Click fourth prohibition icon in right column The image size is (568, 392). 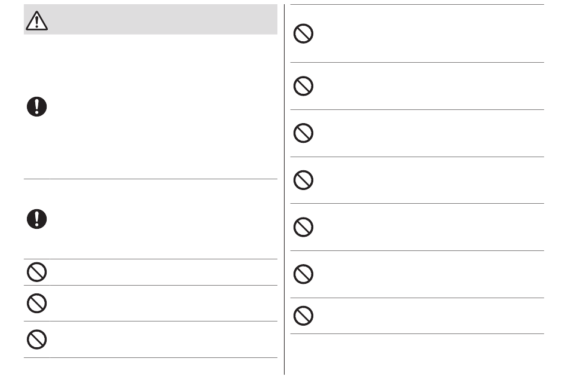pyautogui.click(x=303, y=180)
